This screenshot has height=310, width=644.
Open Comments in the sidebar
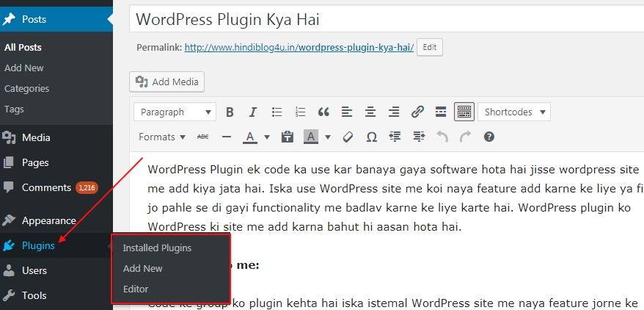pos(56,188)
